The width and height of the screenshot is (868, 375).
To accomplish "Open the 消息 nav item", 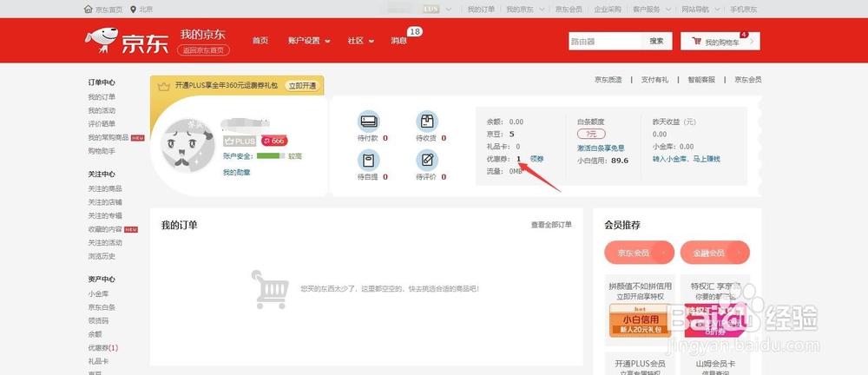I will 398,41.
